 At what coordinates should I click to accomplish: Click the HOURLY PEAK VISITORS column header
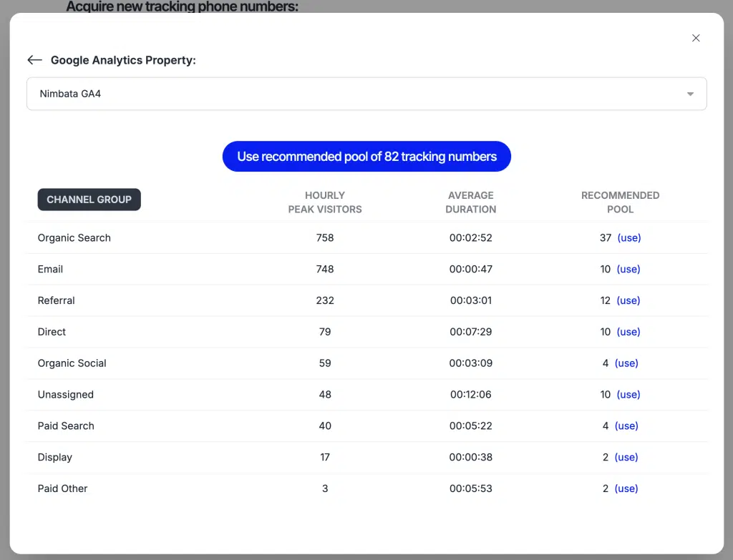325,202
